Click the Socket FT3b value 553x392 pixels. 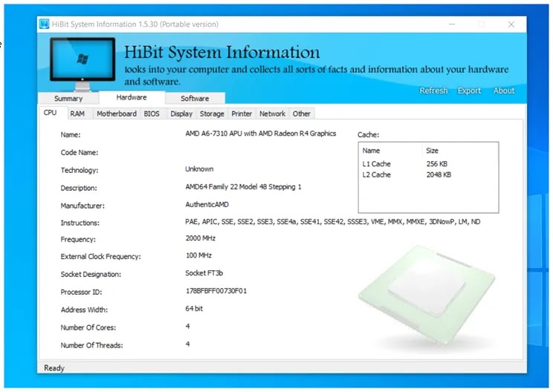click(204, 273)
